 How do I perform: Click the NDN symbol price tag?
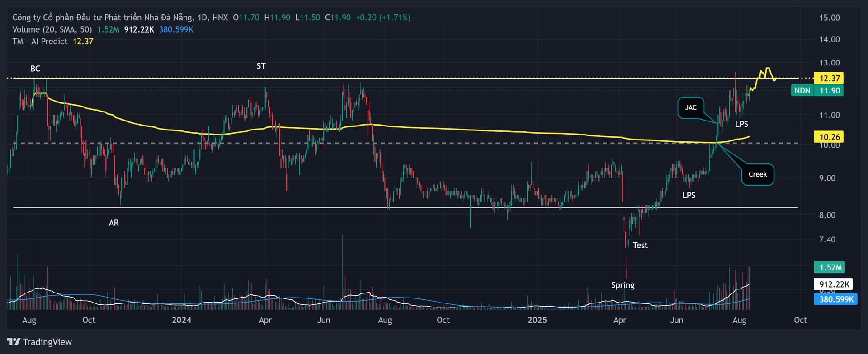coord(802,90)
